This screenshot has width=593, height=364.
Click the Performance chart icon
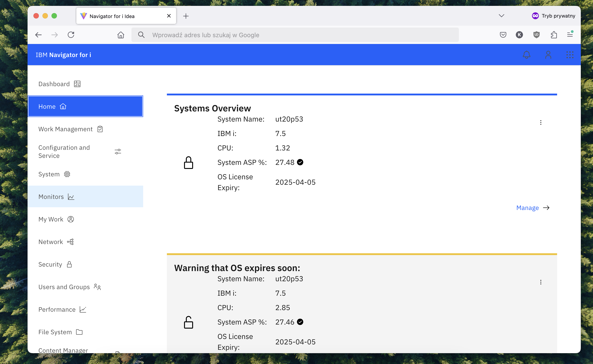83,310
